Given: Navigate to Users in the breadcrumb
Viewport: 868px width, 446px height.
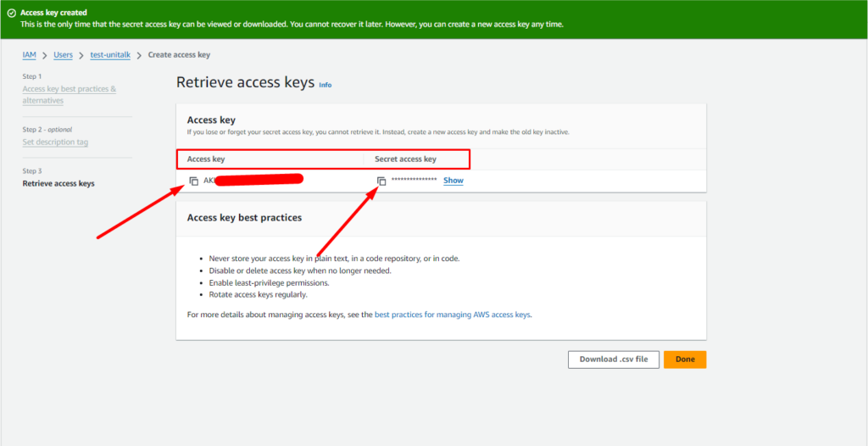Looking at the screenshot, I should (x=64, y=55).
